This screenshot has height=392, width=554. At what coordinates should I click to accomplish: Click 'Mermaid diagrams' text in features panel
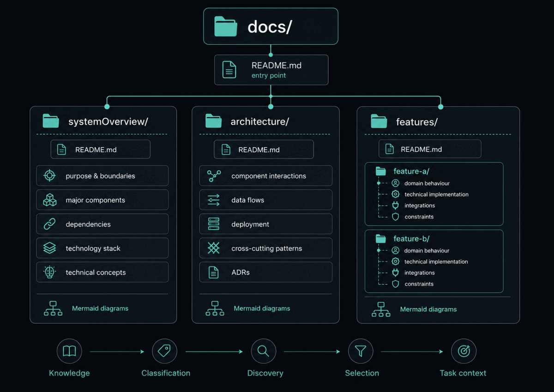pos(428,309)
